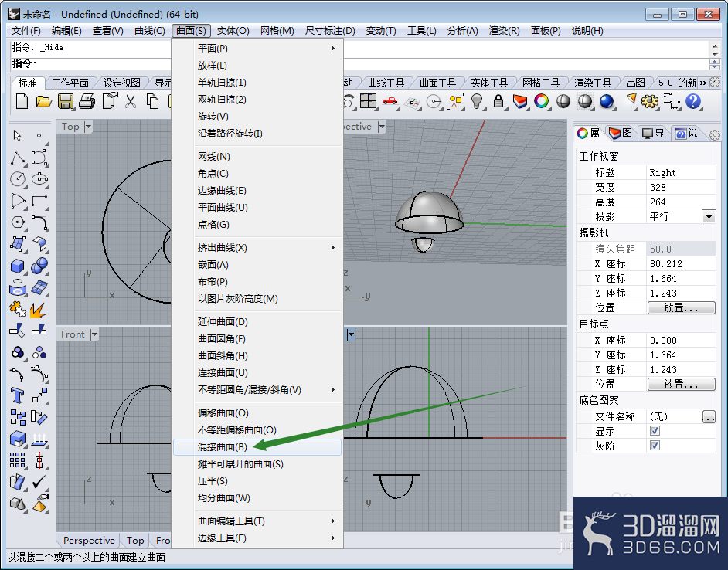Open options with the gear icon
The image size is (728, 570).
pyautogui.click(x=649, y=100)
